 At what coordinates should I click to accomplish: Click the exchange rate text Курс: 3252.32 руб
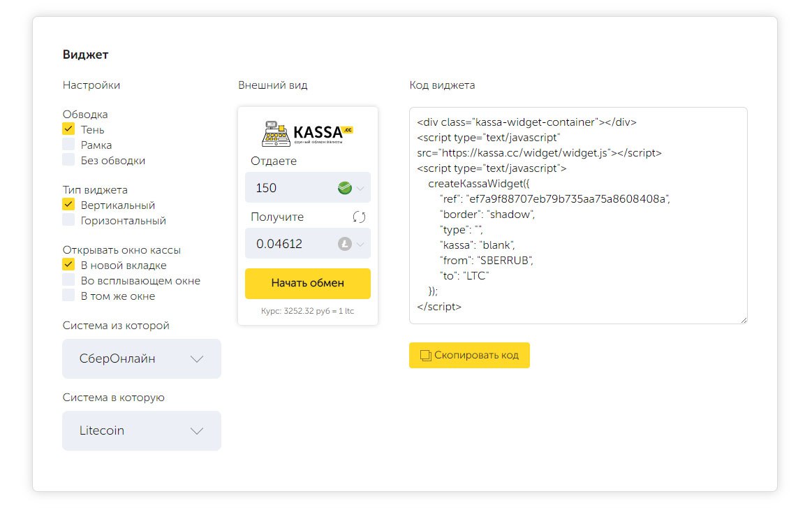tap(308, 311)
